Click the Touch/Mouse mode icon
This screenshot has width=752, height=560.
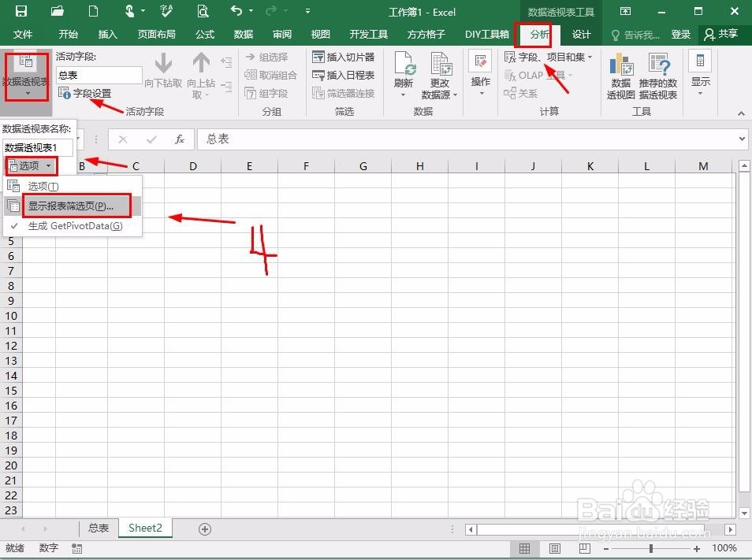[x=129, y=10]
